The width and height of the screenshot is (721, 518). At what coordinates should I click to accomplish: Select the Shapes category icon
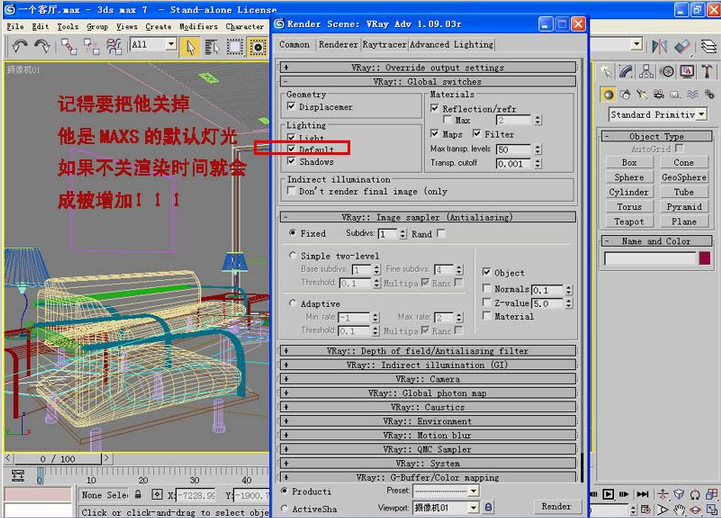pyautogui.click(x=625, y=95)
